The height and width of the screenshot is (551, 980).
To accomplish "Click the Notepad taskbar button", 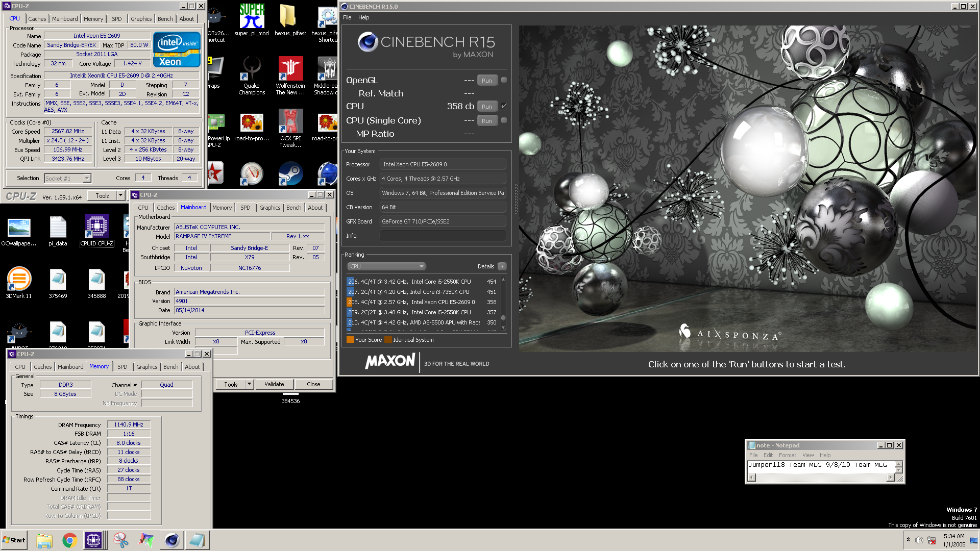I will pyautogui.click(x=197, y=540).
